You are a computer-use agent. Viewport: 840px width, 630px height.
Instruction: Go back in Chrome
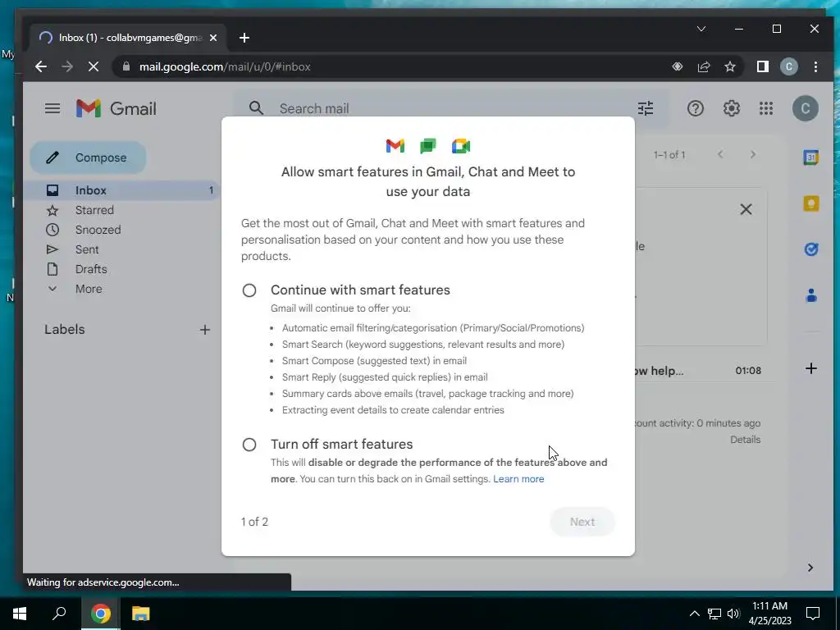(41, 67)
